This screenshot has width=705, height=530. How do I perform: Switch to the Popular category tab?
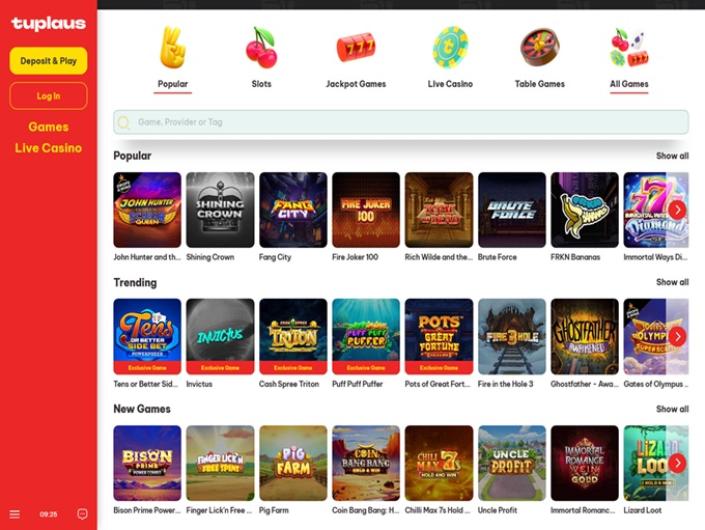pyautogui.click(x=173, y=84)
